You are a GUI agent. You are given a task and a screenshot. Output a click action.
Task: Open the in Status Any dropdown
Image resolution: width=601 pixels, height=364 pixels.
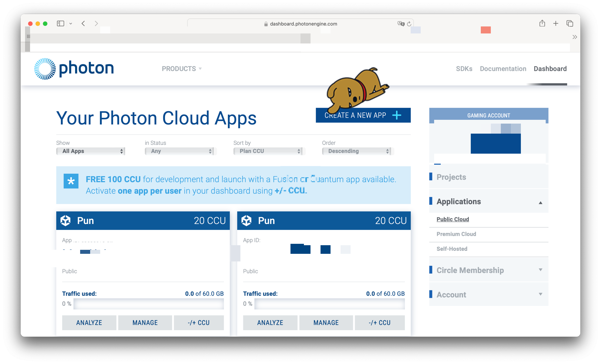pyautogui.click(x=179, y=151)
